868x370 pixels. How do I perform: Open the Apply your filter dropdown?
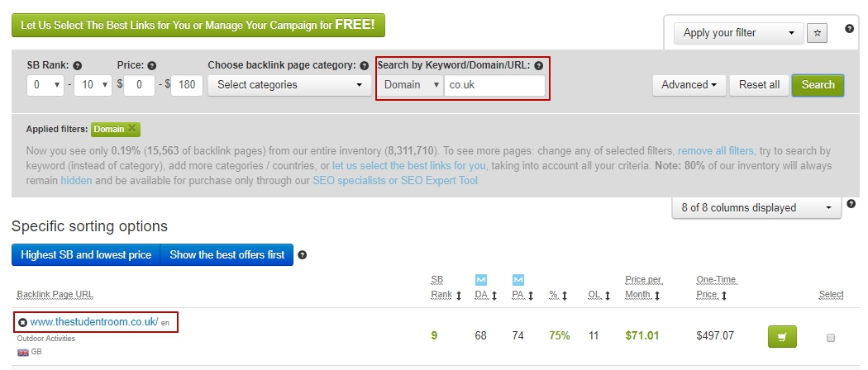[x=738, y=33]
